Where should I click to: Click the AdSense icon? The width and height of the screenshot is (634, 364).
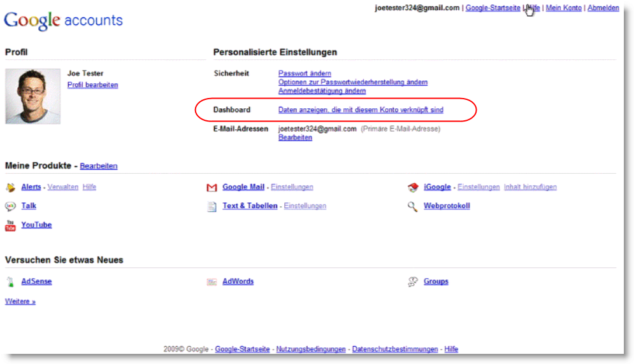10,281
